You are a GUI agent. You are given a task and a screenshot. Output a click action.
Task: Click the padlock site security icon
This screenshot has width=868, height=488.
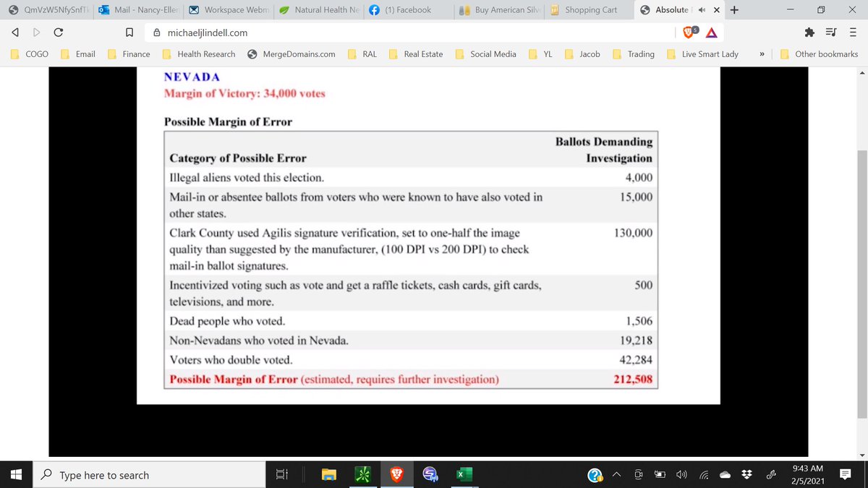(156, 33)
